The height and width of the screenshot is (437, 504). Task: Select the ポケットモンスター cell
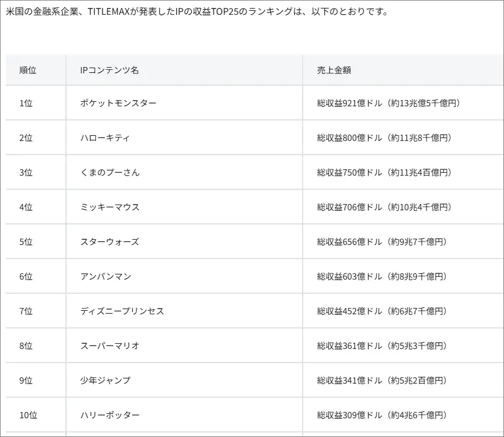coord(118,103)
